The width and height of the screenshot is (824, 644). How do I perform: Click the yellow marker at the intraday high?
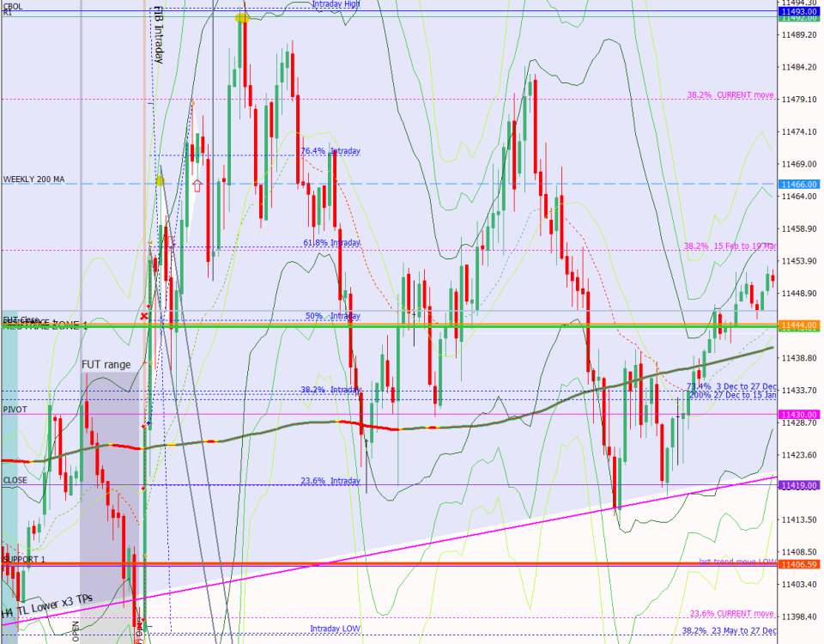[x=242, y=17]
